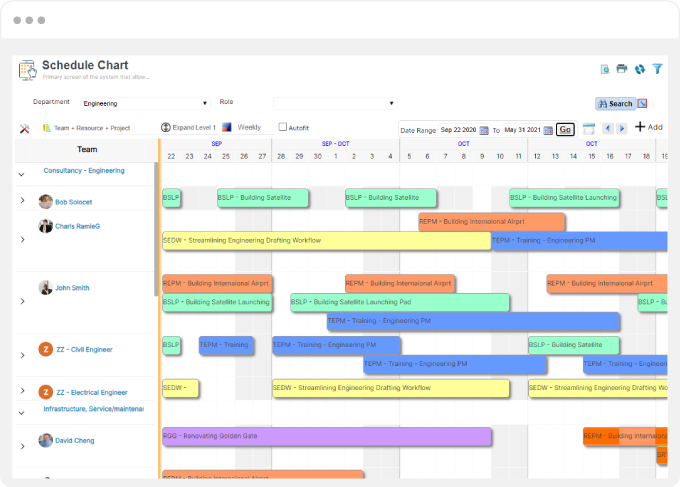Click the end date field May 31 2021
The width and height of the screenshot is (680, 487).
coord(523,130)
